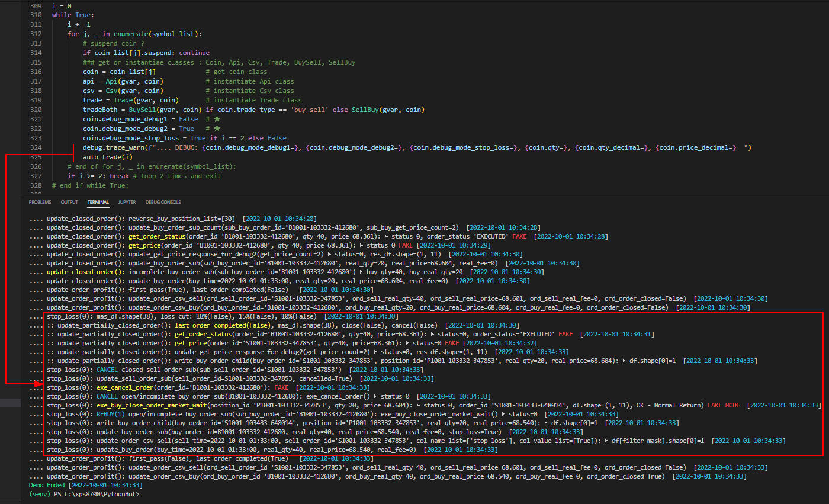Click the 'auto_trade(i)' call
Screen dimensions: 829x504
(108, 157)
